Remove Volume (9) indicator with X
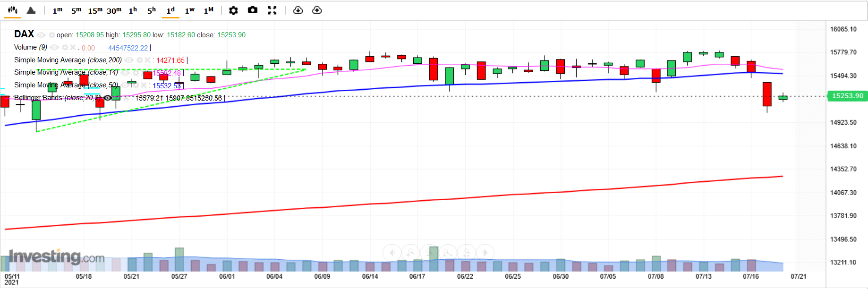868x289 pixels. (73, 47)
